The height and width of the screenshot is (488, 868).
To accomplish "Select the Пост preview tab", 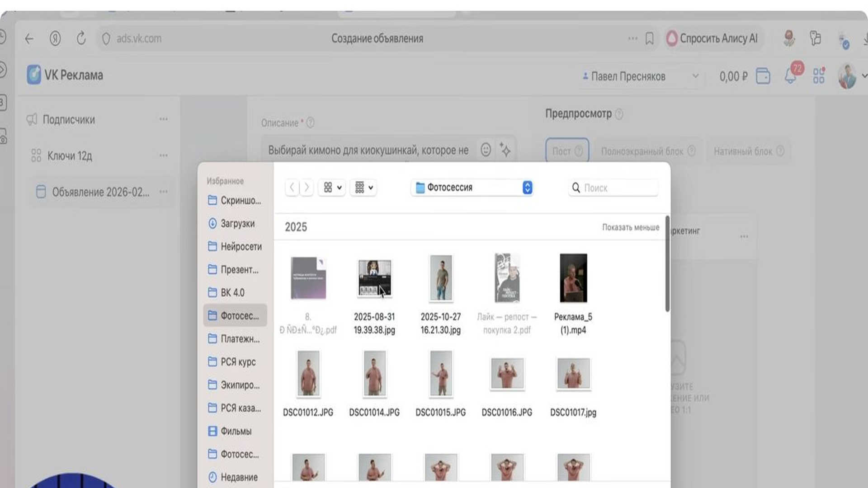I will tap(567, 151).
